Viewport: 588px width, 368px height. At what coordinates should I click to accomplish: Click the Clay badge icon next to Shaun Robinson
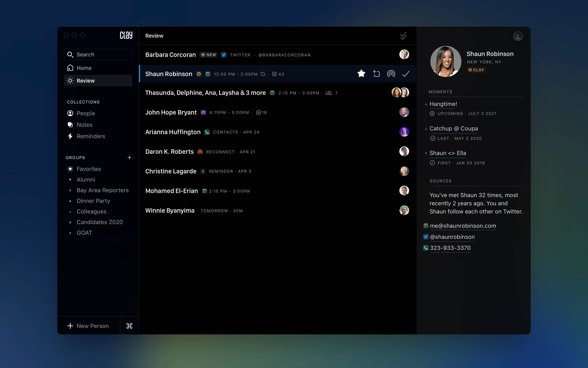199,74
